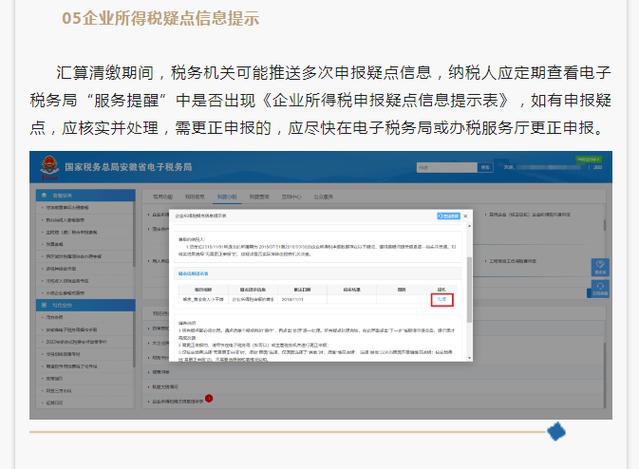Close the tax doubt-point popup dialog

pyautogui.click(x=466, y=216)
